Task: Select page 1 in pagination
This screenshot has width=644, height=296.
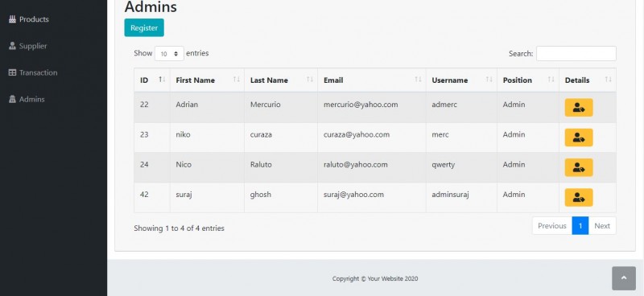Action: (x=580, y=226)
